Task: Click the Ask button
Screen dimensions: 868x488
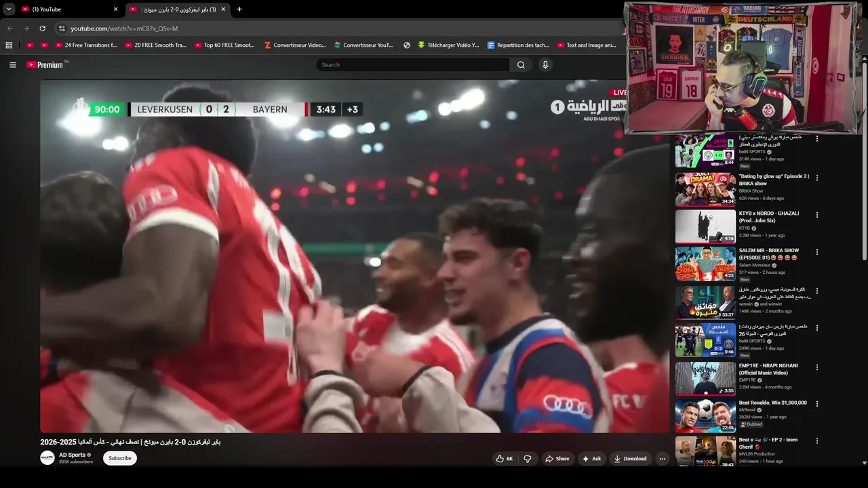Action: pos(591,459)
